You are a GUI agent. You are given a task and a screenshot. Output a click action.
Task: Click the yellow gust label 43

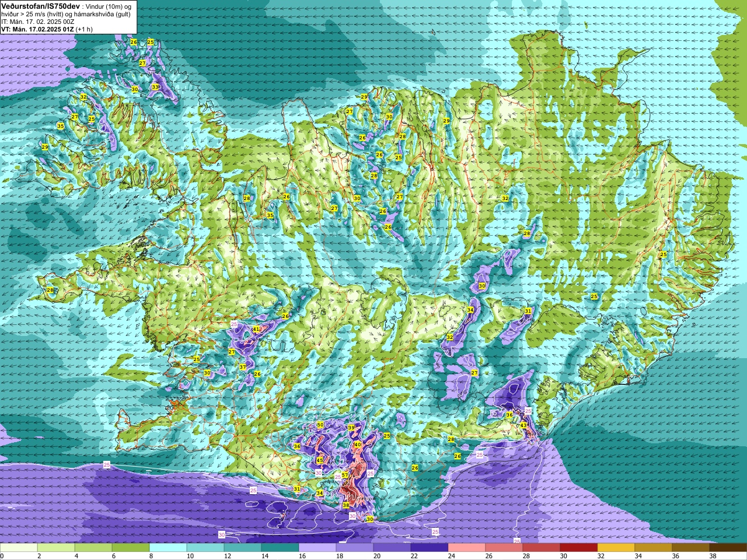click(x=523, y=425)
